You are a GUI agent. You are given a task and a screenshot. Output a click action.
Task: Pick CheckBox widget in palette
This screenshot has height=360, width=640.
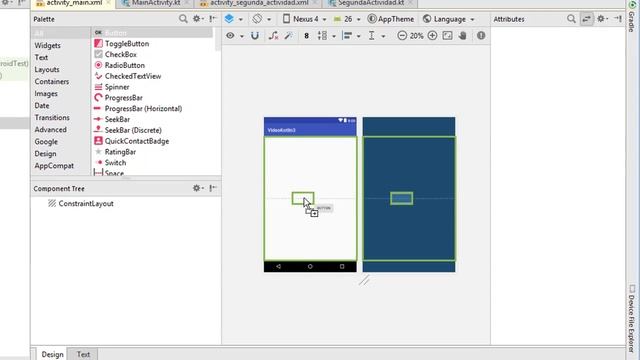pyautogui.click(x=120, y=54)
